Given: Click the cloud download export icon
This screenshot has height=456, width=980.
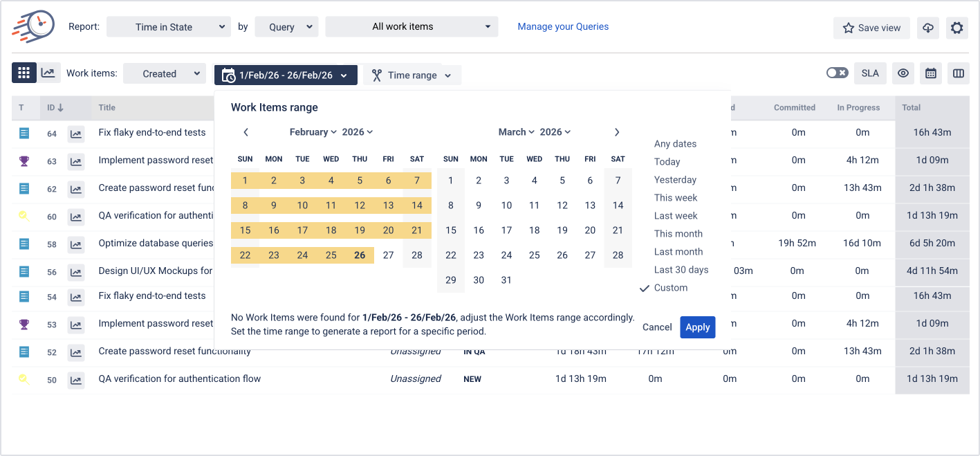Looking at the screenshot, I should [928, 28].
